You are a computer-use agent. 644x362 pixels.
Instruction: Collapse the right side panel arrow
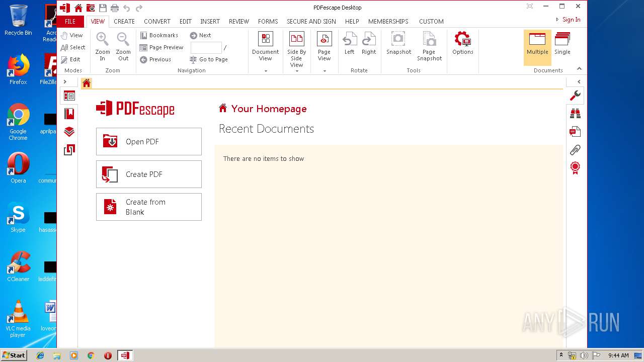pyautogui.click(x=579, y=81)
